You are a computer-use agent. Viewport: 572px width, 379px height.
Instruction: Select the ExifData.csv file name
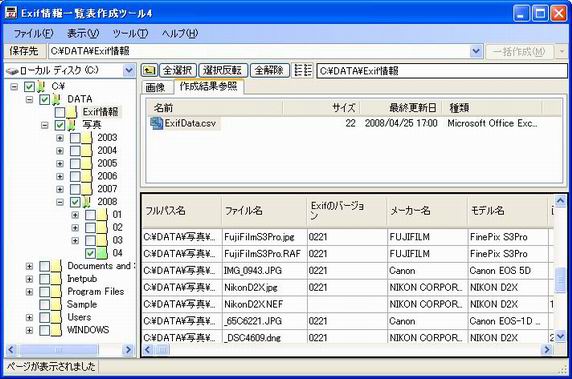[190, 123]
